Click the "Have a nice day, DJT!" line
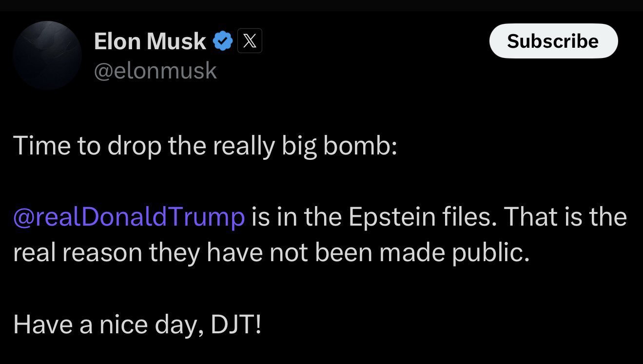 pyautogui.click(x=137, y=324)
